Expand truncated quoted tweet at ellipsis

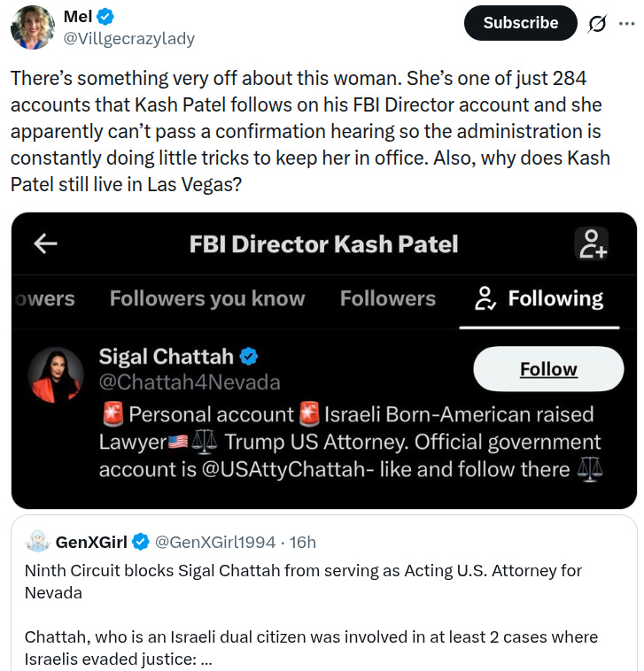tap(206, 659)
